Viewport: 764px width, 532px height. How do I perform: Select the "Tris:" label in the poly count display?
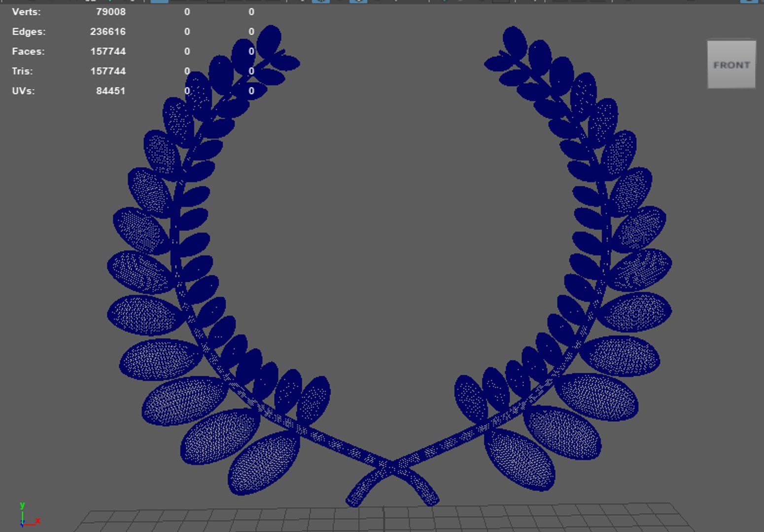[x=22, y=71]
